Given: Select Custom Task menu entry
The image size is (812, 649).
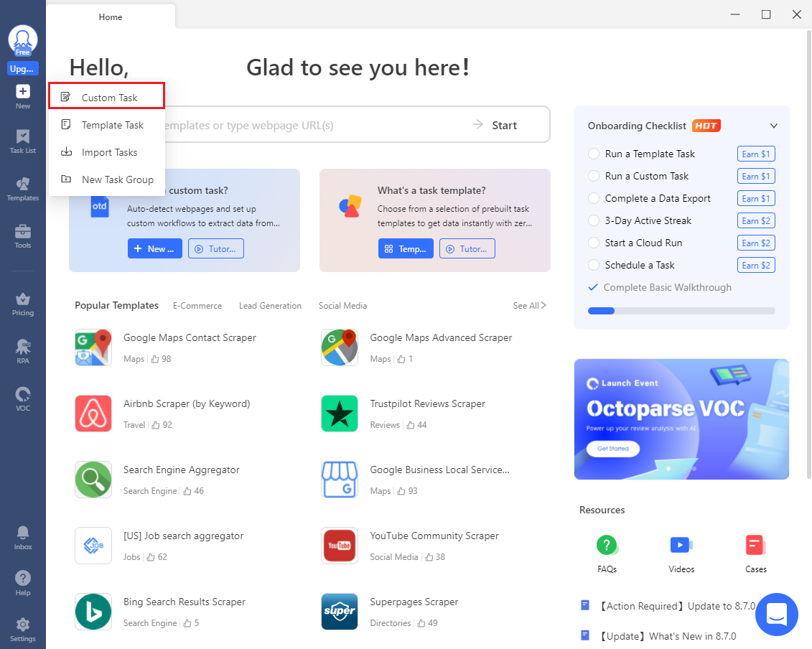Looking at the screenshot, I should tap(107, 98).
